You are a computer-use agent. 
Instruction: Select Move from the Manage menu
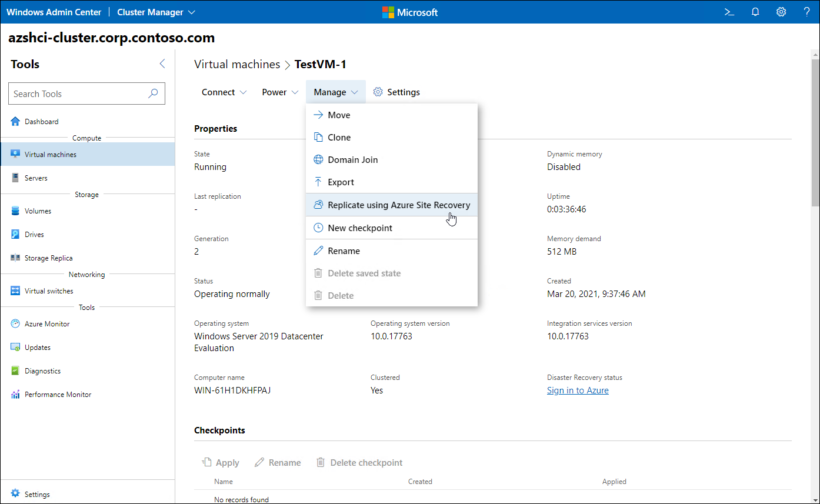pyautogui.click(x=392, y=115)
